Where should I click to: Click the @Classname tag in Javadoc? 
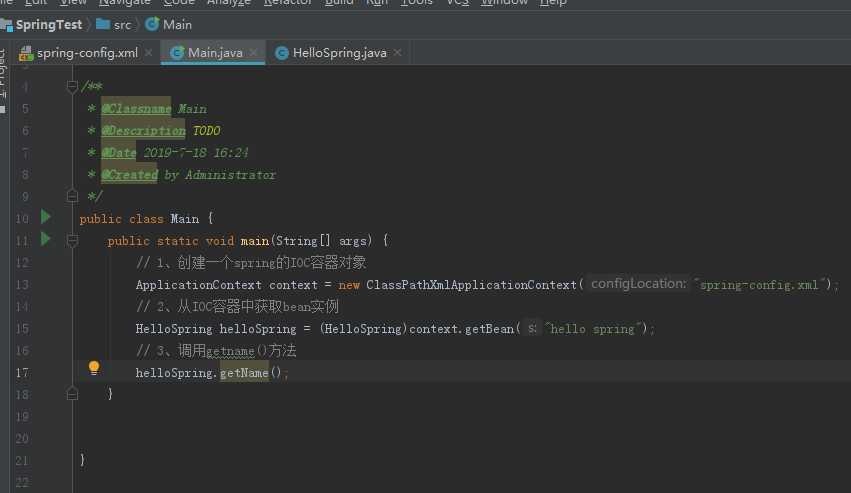tap(136, 109)
